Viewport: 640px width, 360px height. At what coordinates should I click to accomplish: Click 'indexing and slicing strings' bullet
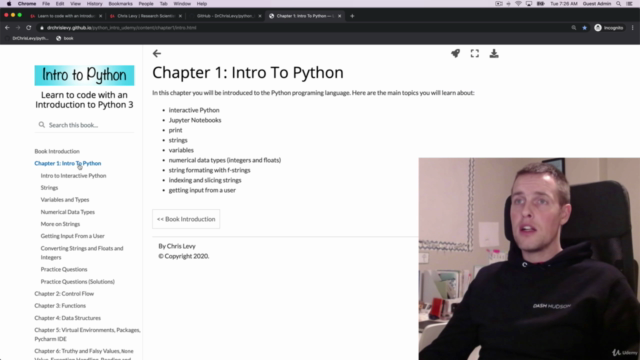(205, 180)
